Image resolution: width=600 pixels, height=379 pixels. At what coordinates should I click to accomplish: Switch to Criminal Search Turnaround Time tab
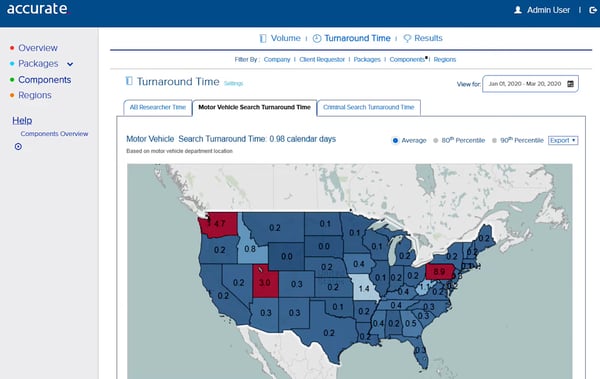(369, 108)
